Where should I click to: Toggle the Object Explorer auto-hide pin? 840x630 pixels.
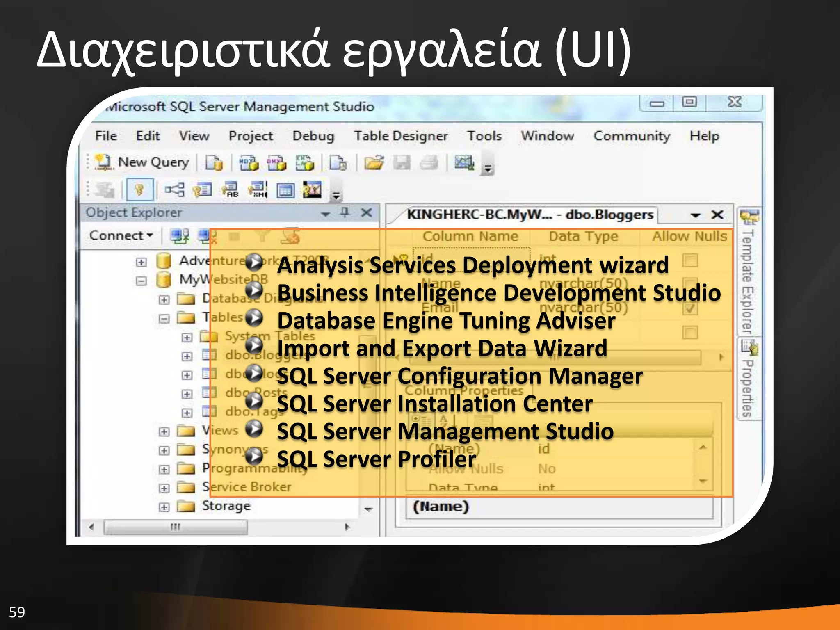tap(345, 212)
